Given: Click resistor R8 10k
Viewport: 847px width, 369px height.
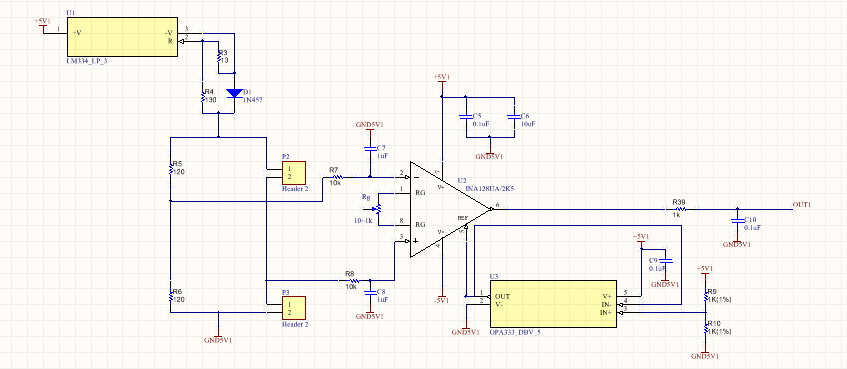Looking at the screenshot, I should 353,281.
